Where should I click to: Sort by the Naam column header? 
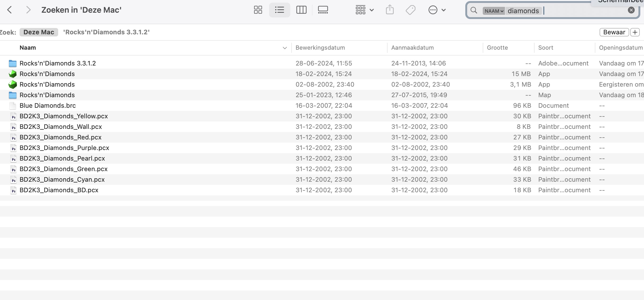pyautogui.click(x=28, y=48)
